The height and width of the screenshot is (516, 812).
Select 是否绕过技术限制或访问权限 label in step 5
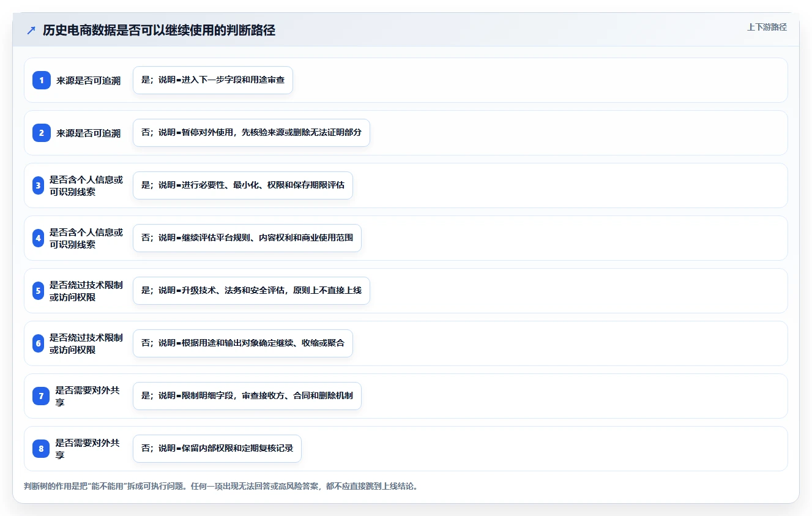86,291
